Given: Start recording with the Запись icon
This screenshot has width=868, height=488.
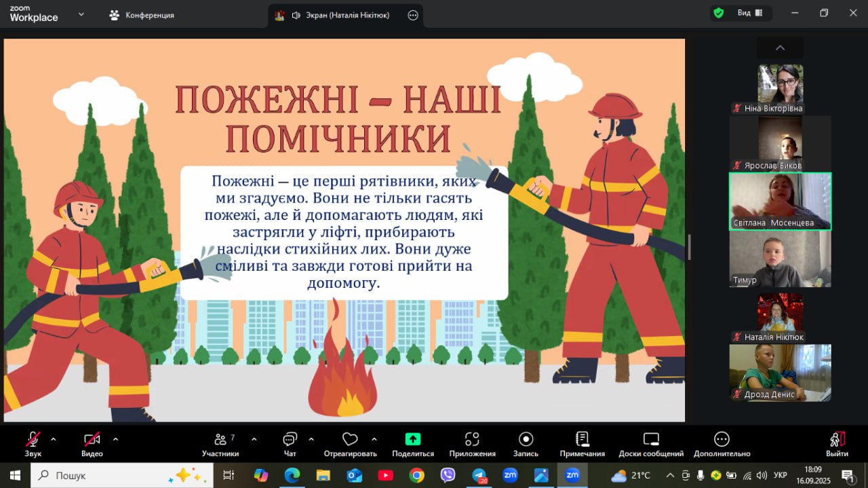Looking at the screenshot, I should coord(526,439).
